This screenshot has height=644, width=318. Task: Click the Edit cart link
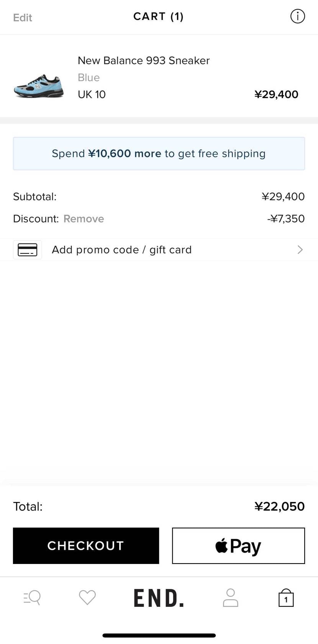(x=23, y=18)
